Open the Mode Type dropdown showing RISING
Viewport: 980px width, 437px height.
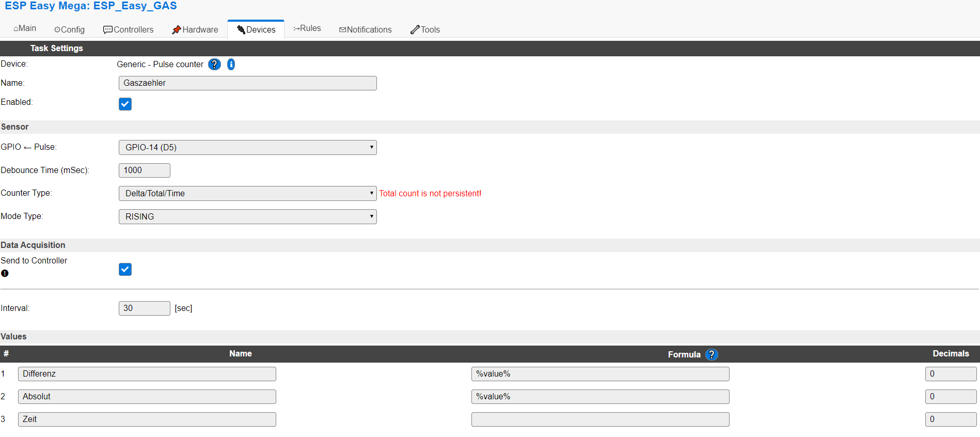[x=247, y=216]
